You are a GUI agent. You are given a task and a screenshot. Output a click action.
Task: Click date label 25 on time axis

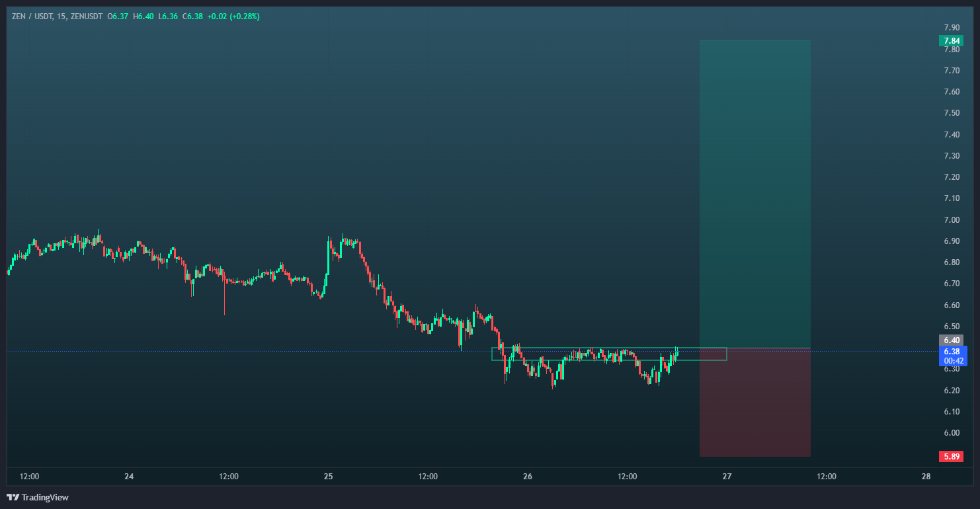tap(329, 477)
